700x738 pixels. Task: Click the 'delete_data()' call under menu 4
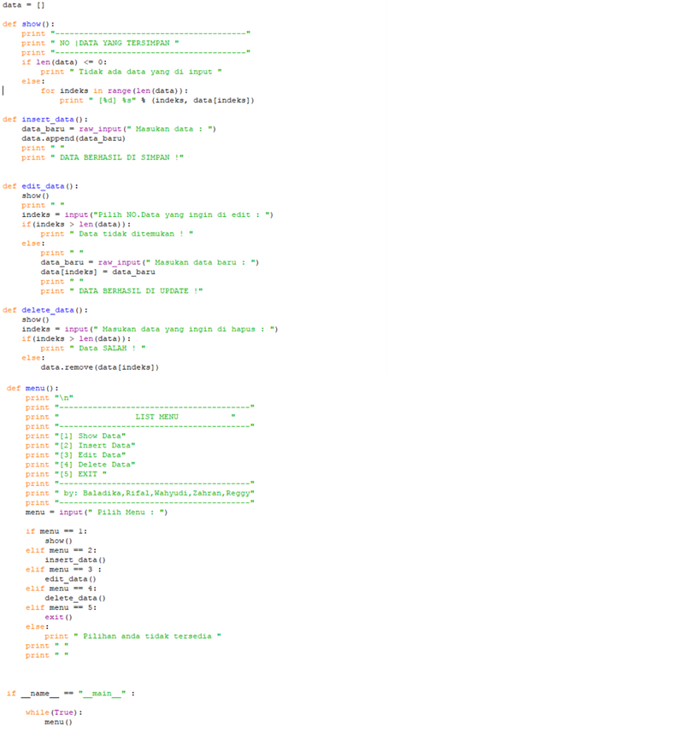click(75, 598)
